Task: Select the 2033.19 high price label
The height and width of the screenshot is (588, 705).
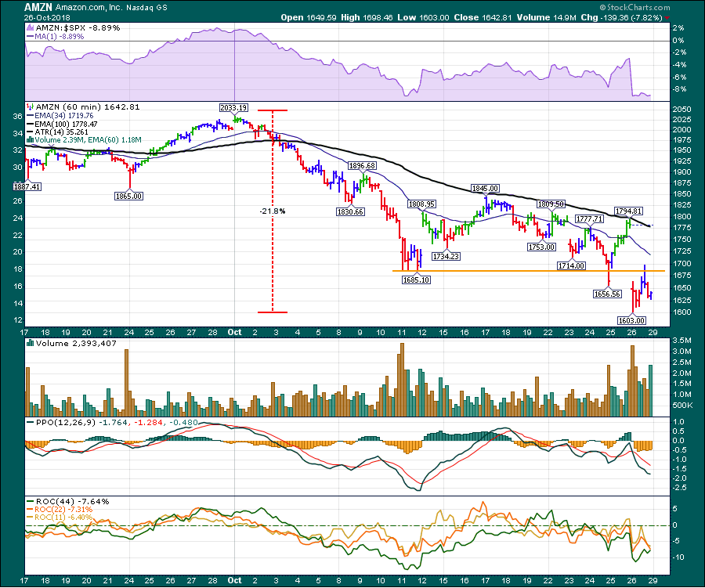Action: pyautogui.click(x=233, y=107)
